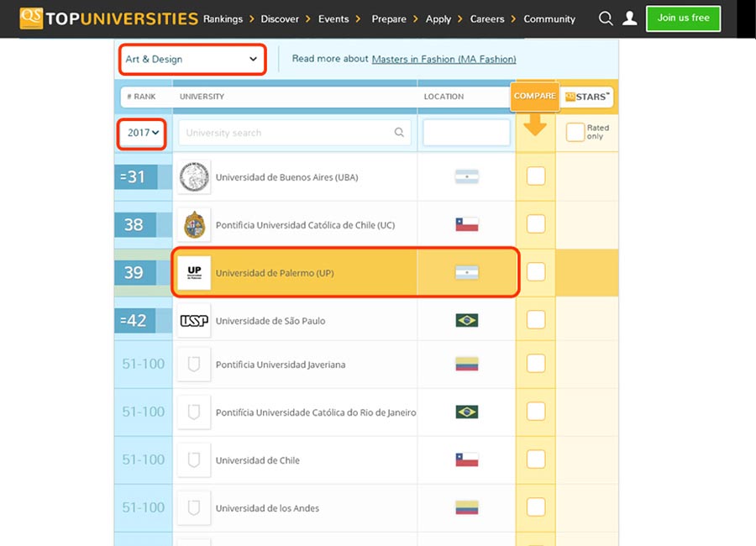Open Universidad de los Andes link
The width and height of the screenshot is (756, 546).
267,508
